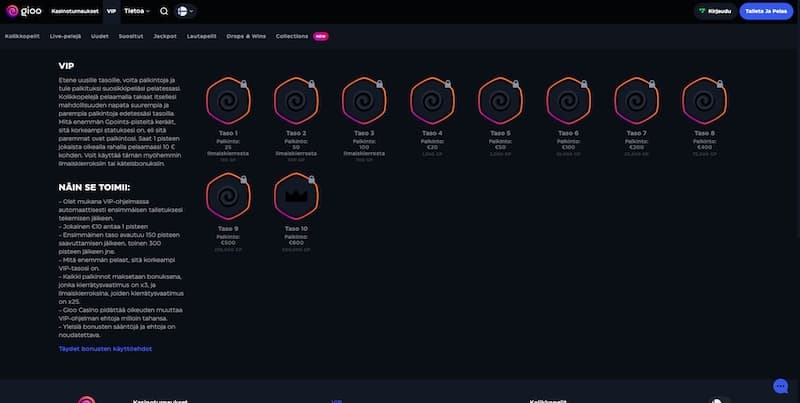The height and width of the screenshot is (403, 800).
Task: Click the lock icon on Taso 1
Action: pos(243,84)
